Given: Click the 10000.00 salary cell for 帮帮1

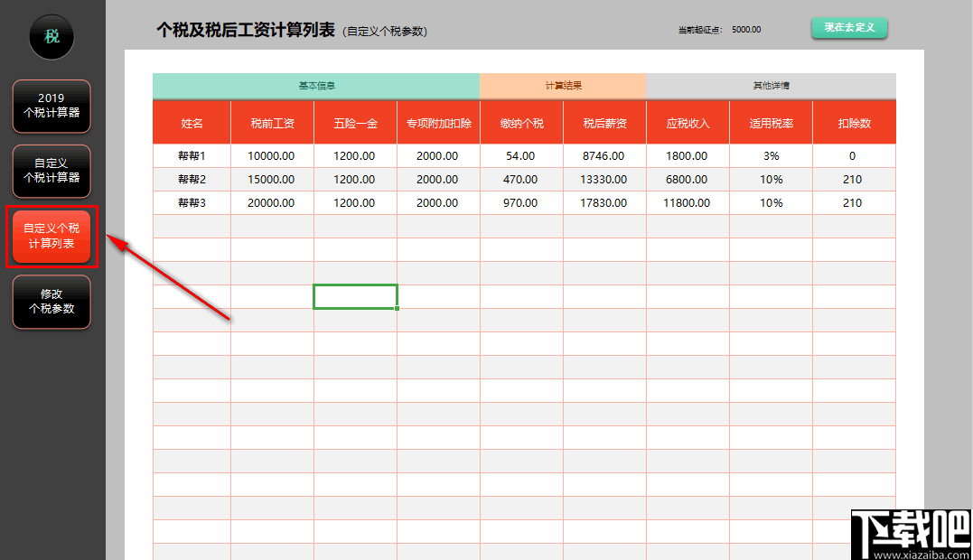Looking at the screenshot, I should (272, 155).
